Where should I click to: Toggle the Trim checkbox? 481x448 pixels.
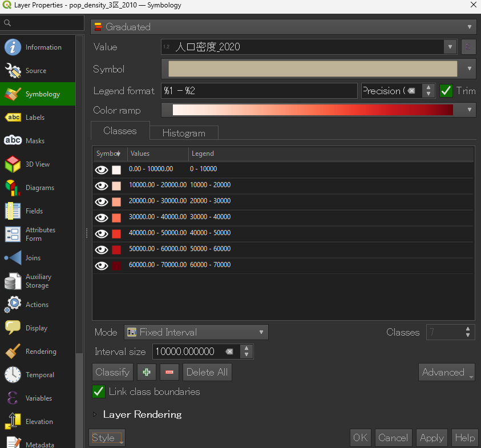point(446,91)
